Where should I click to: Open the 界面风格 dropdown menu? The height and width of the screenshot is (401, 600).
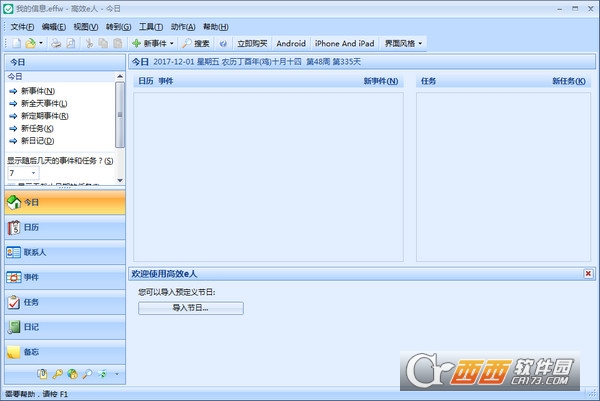pyautogui.click(x=403, y=43)
